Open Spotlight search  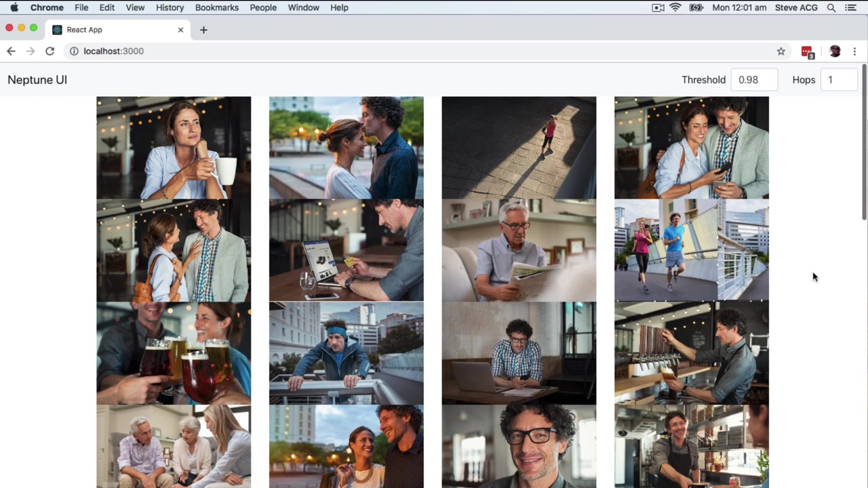[831, 7]
